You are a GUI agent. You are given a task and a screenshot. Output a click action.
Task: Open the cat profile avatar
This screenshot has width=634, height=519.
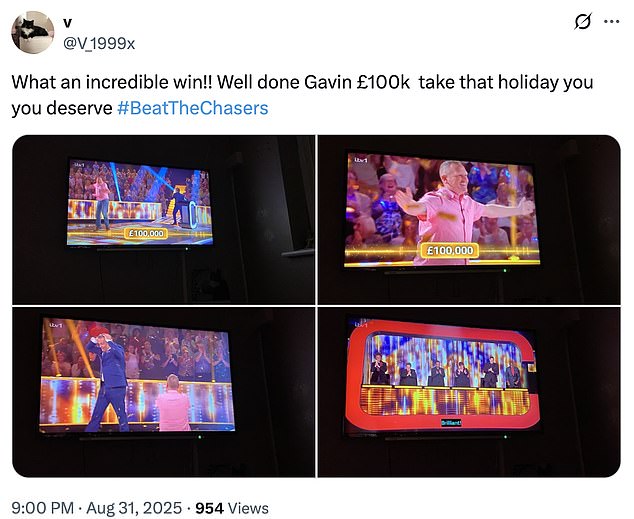pos(32,32)
